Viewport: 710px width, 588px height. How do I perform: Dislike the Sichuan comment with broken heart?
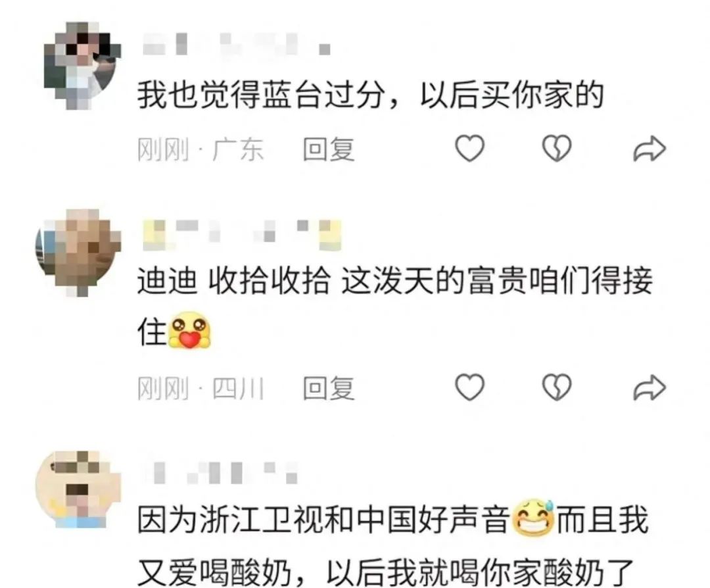557,387
